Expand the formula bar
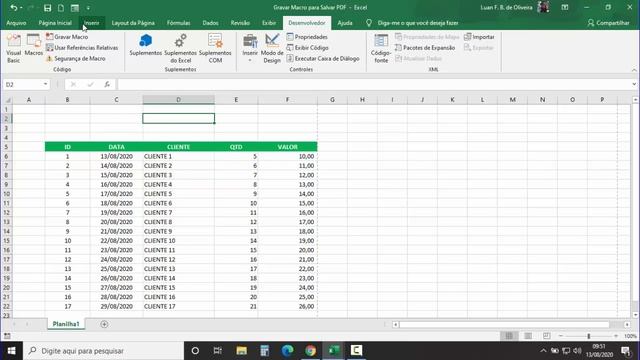 (x=634, y=84)
